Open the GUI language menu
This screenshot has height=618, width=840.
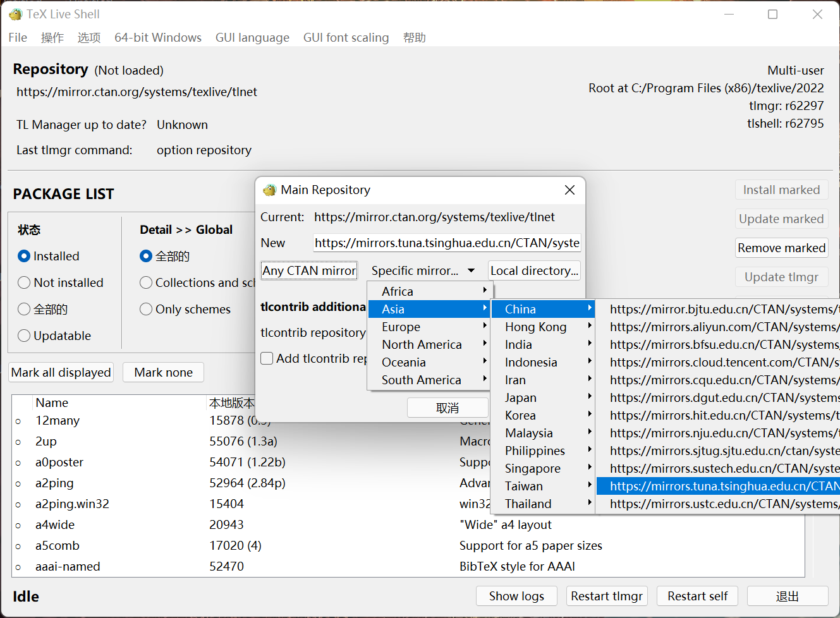(x=252, y=37)
